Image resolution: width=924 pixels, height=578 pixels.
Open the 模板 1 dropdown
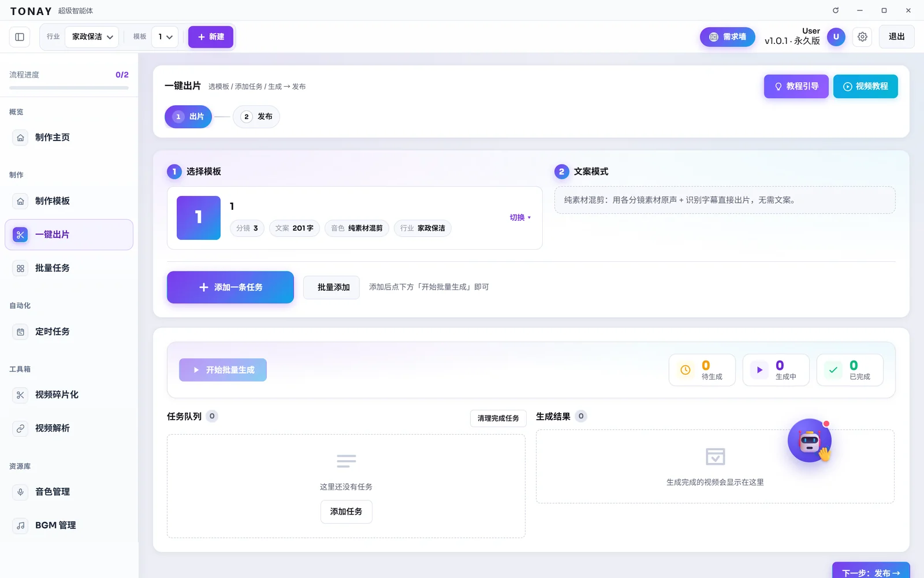[x=165, y=37]
